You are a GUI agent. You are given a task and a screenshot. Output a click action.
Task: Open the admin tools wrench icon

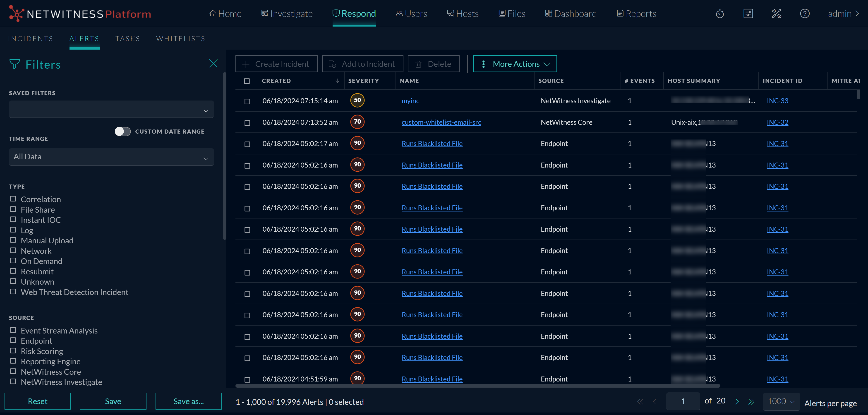coord(777,14)
